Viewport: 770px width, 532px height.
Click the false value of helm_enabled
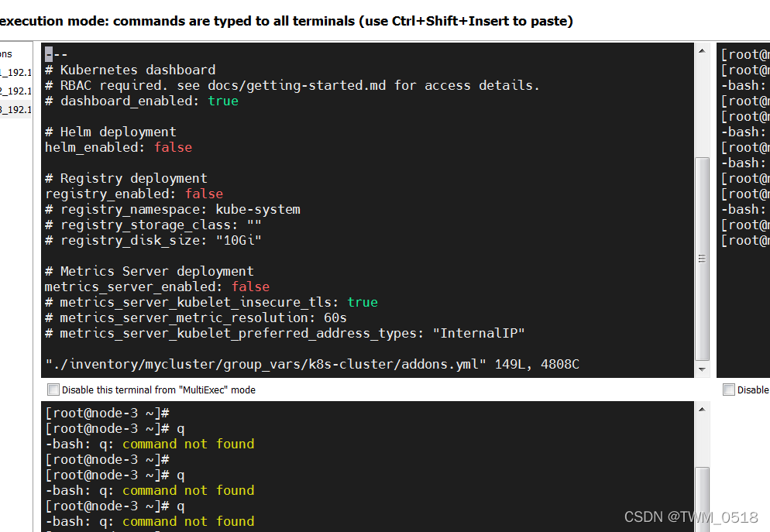(x=173, y=147)
